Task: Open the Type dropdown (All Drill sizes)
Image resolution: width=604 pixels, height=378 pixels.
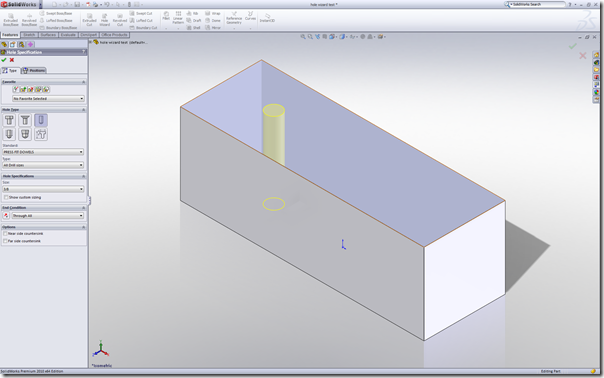Action: pyautogui.click(x=43, y=165)
